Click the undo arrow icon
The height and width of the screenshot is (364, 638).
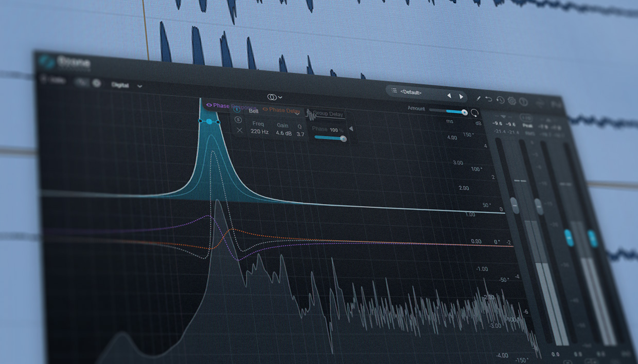point(489,99)
